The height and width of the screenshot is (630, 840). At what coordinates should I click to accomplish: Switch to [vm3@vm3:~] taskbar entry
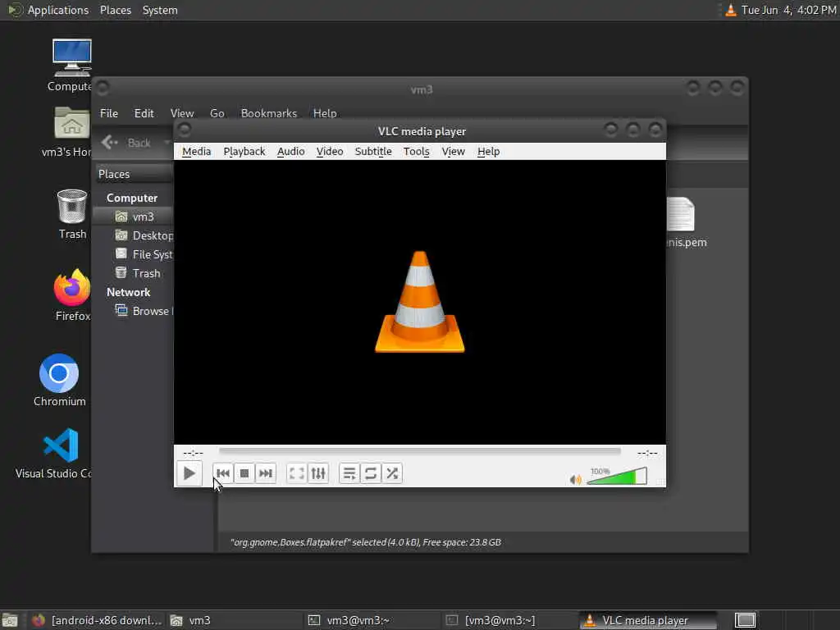510,620
